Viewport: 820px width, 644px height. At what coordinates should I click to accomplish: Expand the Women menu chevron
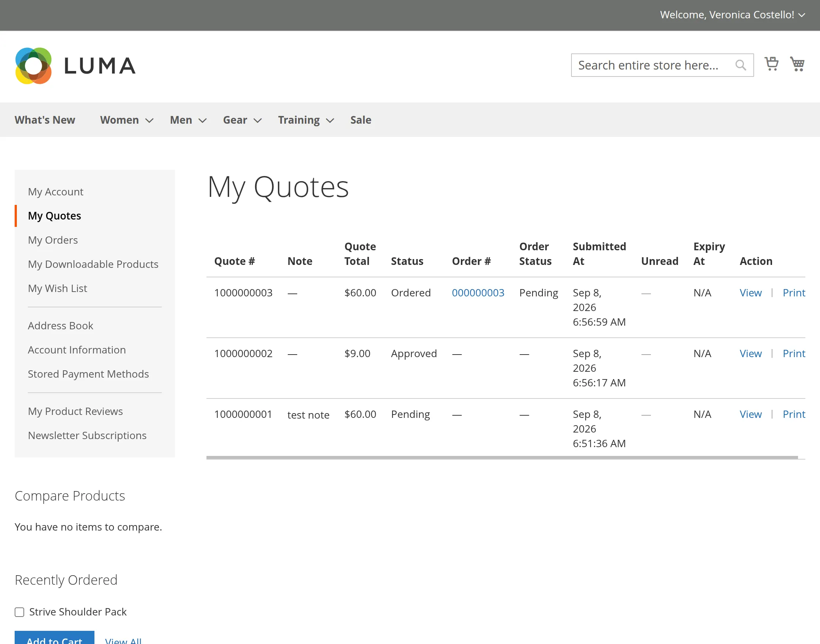pos(149,120)
